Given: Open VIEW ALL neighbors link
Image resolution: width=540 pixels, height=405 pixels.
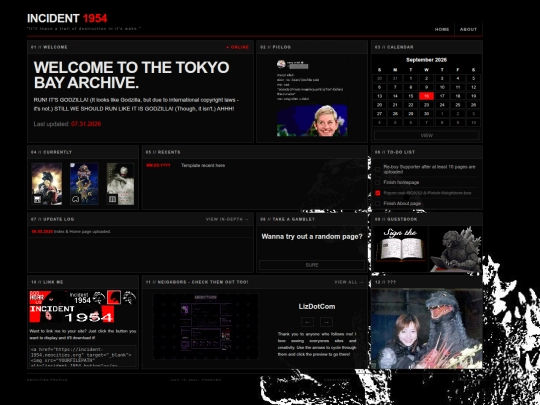Looking at the screenshot, I should (349, 282).
